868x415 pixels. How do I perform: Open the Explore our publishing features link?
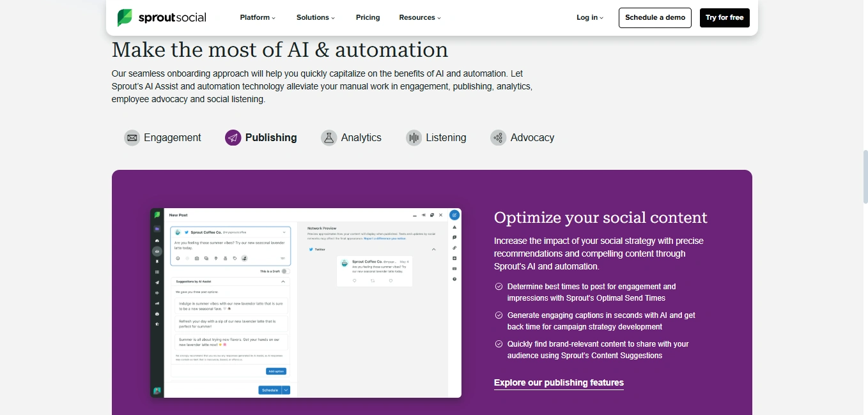pos(559,383)
